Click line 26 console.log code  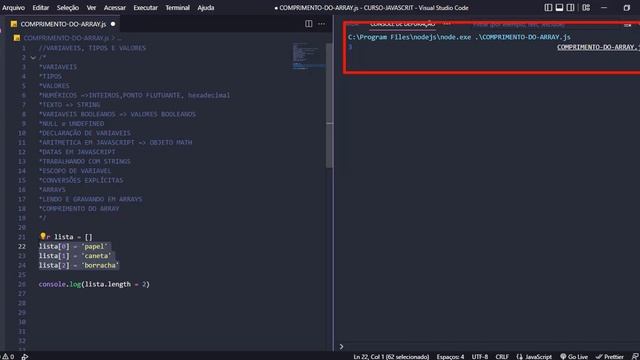click(94, 284)
